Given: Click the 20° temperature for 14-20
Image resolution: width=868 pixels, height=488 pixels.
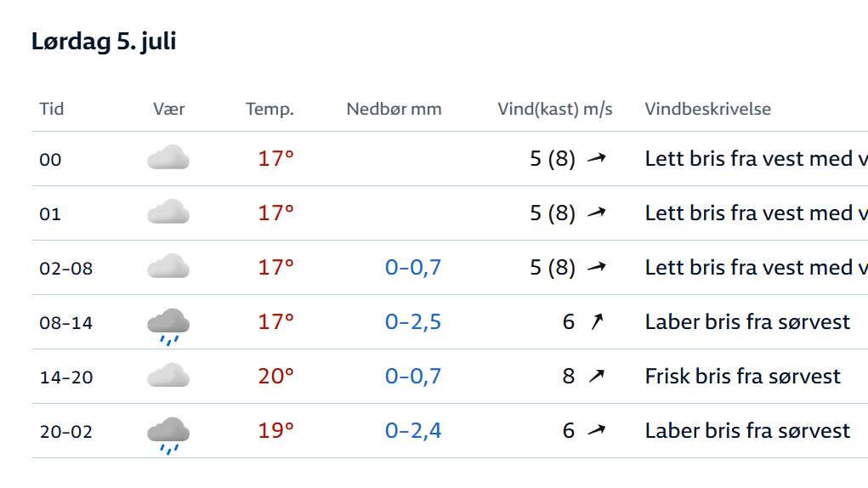Looking at the screenshot, I should point(275,377).
